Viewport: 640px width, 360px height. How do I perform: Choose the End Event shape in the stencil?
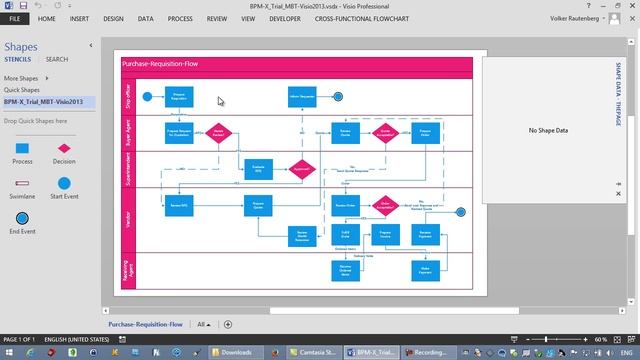22,218
